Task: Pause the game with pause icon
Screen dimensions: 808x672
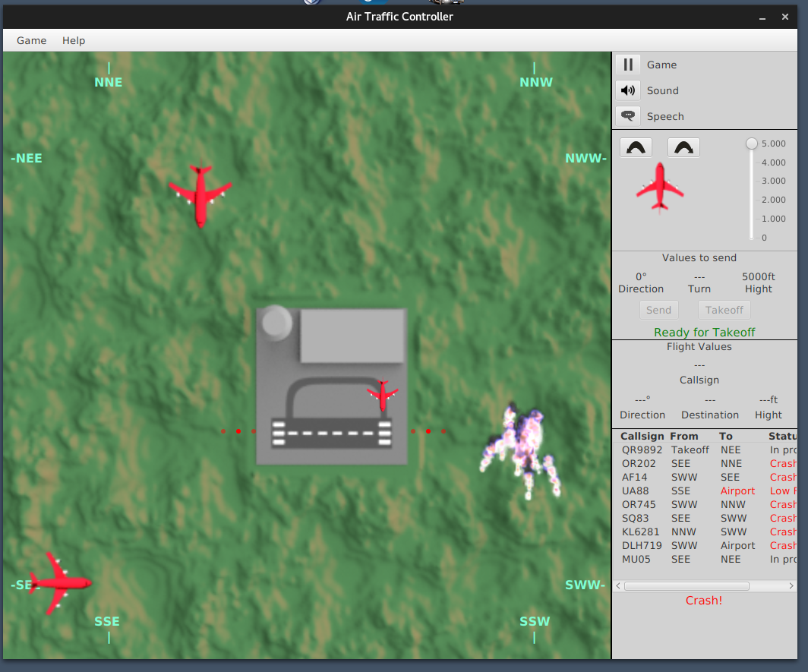Action: [627, 65]
